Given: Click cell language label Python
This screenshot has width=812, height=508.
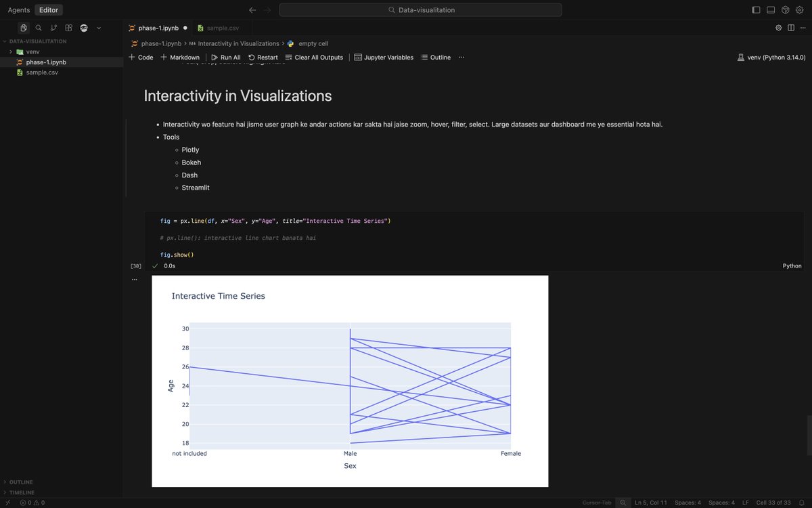Looking at the screenshot, I should click(x=792, y=266).
